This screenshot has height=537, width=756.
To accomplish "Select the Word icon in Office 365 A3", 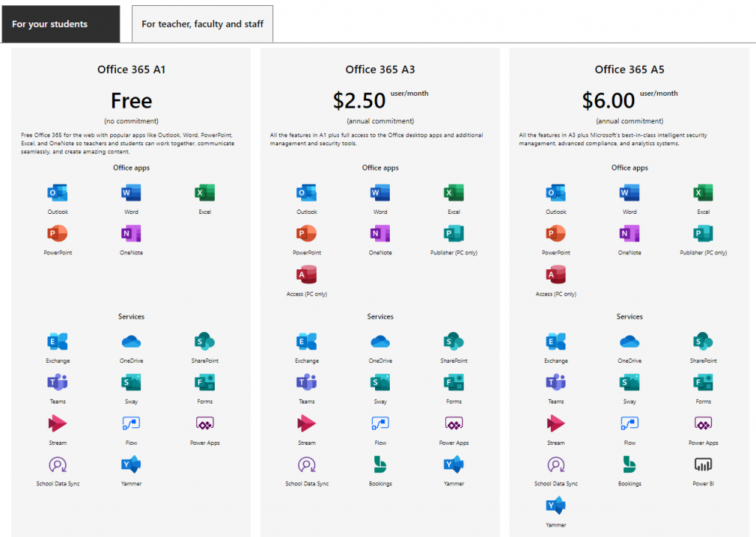I will click(380, 193).
